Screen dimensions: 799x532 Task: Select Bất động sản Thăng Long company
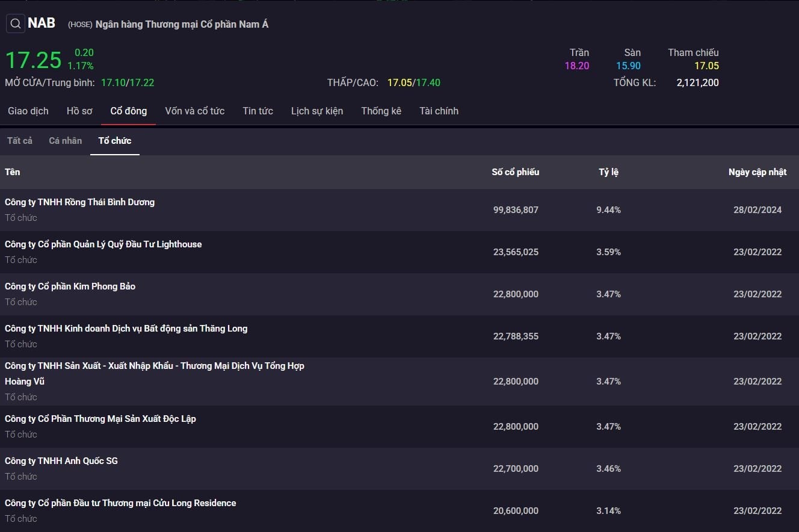(126, 329)
